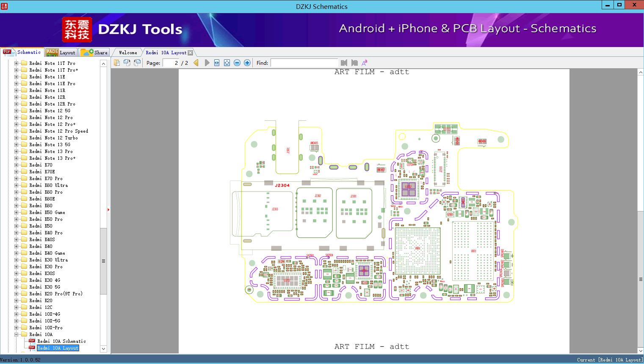Click the match case search icon

pos(364,63)
